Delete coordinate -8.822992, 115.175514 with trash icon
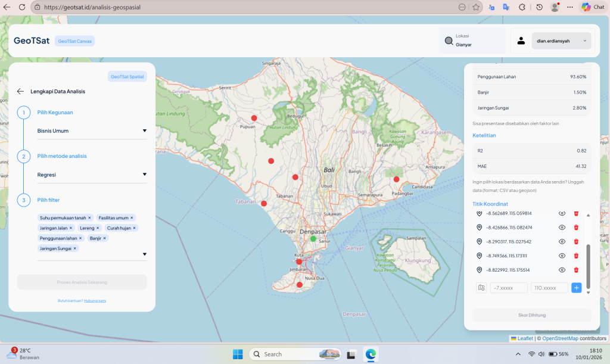This screenshot has width=610, height=364. point(576,270)
